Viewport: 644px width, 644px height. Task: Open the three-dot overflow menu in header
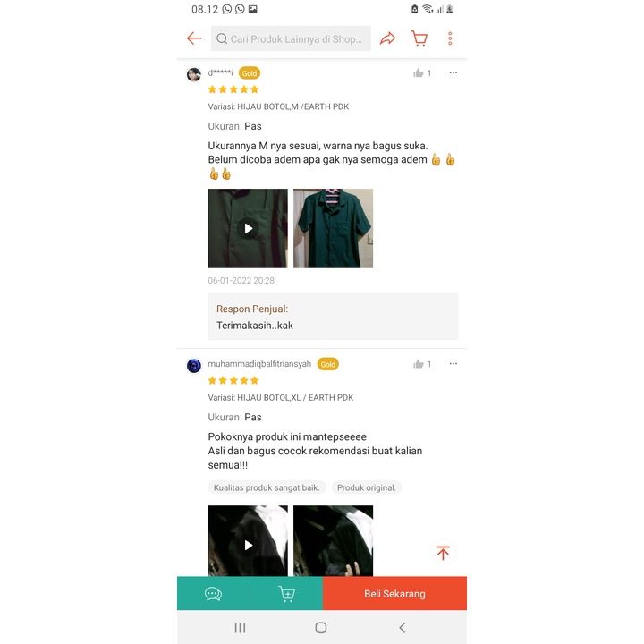tap(450, 38)
